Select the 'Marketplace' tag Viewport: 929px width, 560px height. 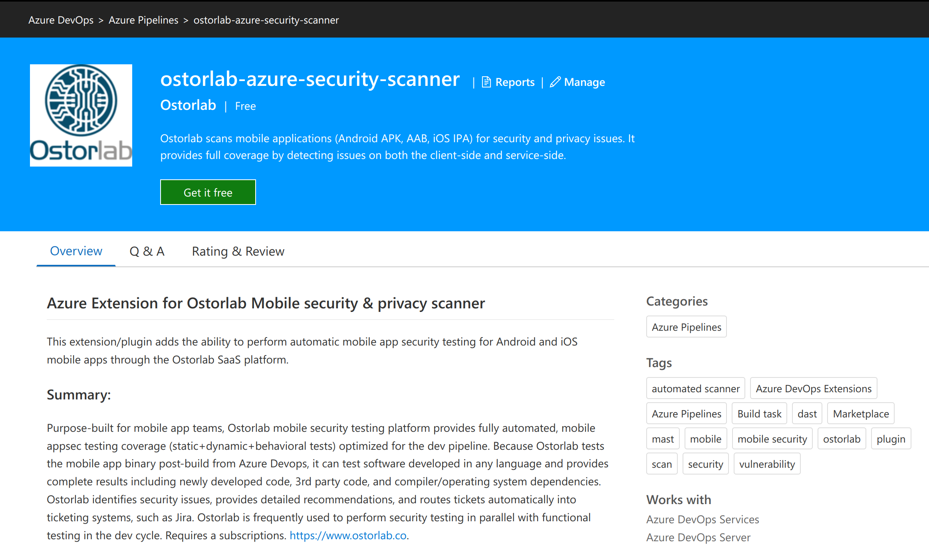(860, 413)
